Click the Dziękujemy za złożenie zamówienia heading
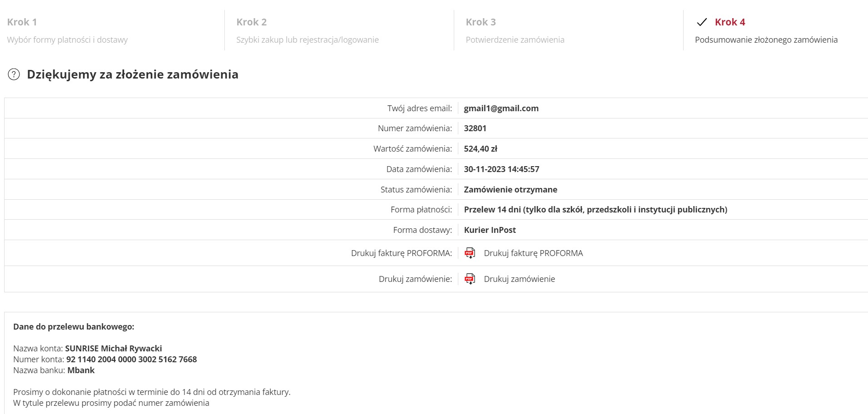Viewport: 868px width, 414px height. click(x=132, y=74)
